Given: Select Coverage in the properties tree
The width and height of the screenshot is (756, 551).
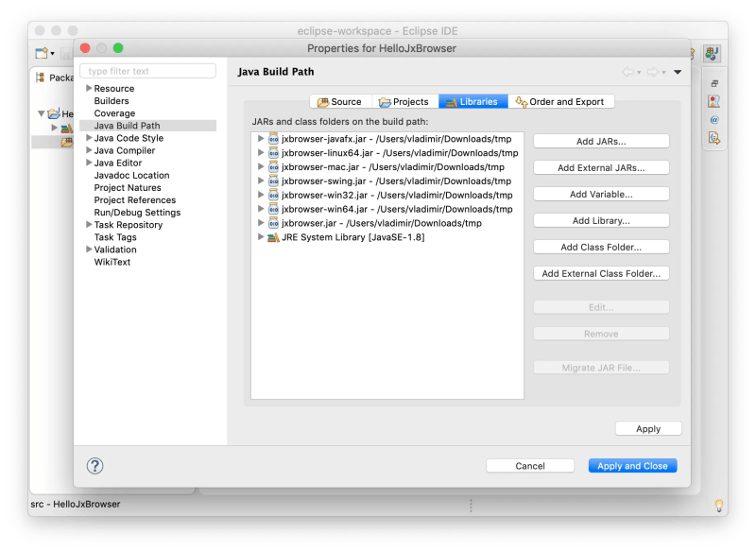Looking at the screenshot, I should tap(114, 113).
